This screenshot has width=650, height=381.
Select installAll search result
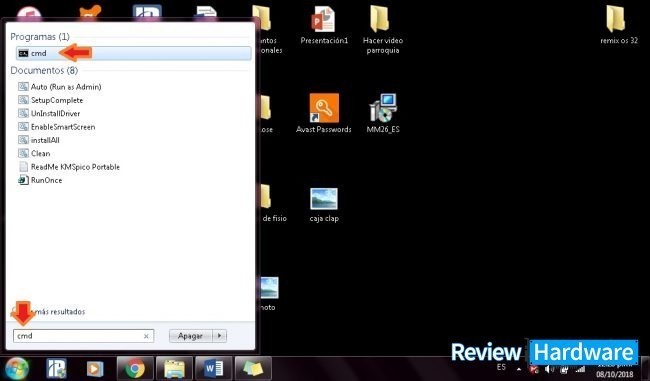click(39, 140)
